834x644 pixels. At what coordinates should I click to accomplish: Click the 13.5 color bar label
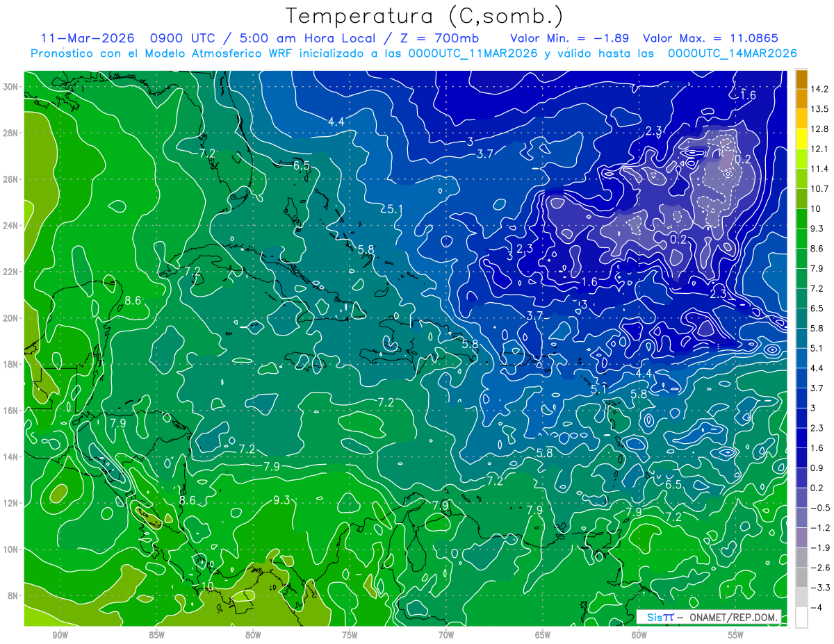(819, 109)
